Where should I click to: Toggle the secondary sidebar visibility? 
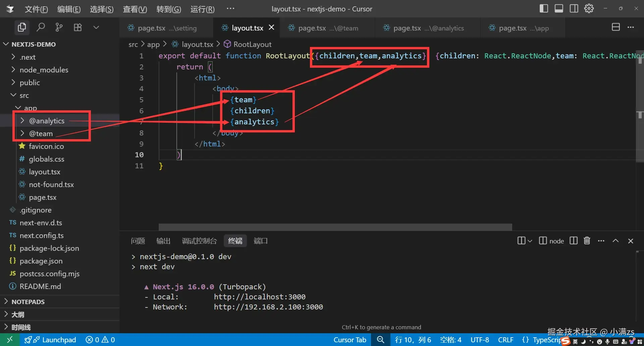pos(574,9)
